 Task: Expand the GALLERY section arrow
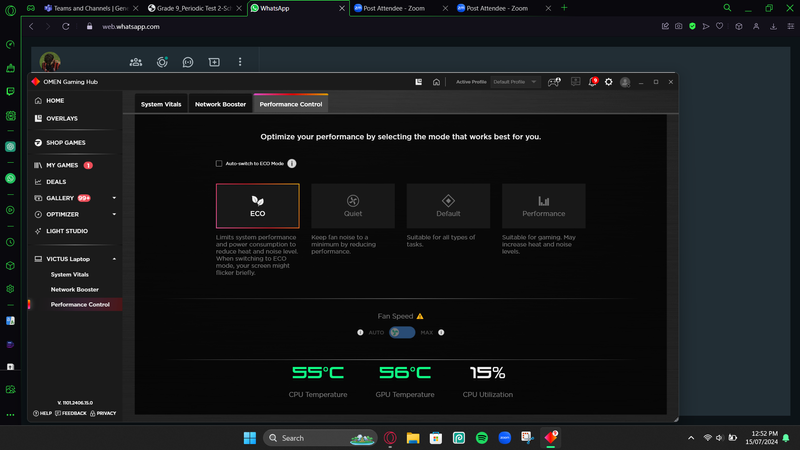point(114,198)
